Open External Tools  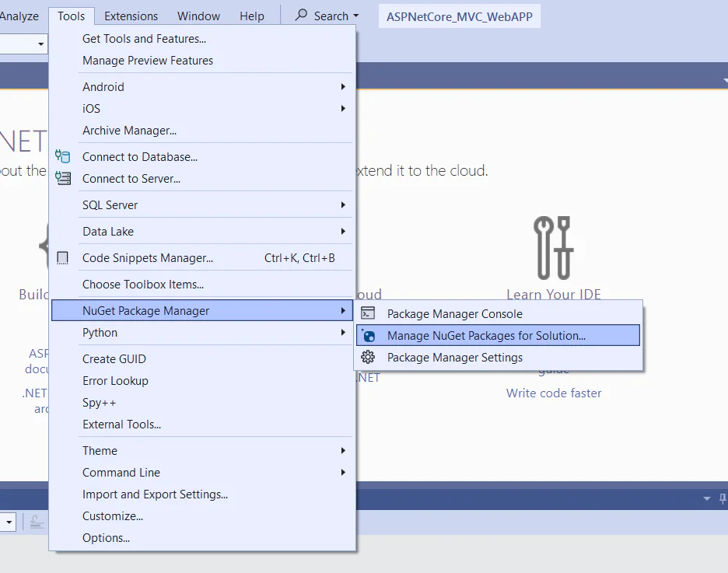tap(202, 425)
